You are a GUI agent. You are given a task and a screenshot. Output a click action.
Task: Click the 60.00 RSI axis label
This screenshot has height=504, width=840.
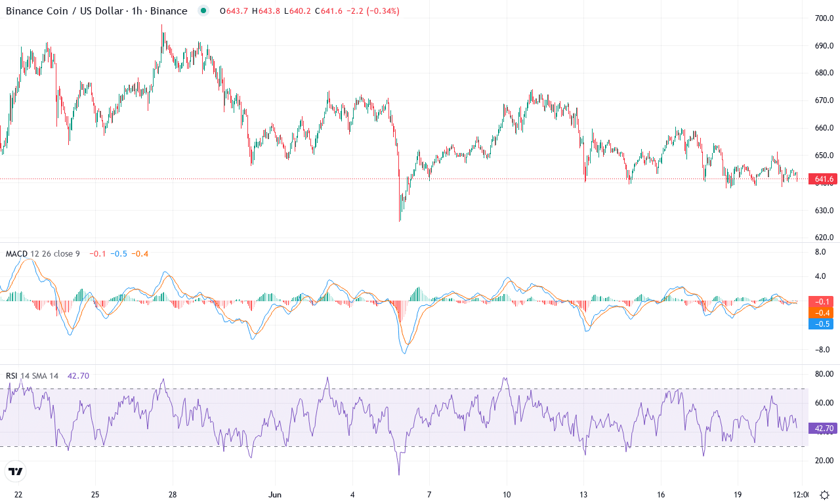[824, 403]
